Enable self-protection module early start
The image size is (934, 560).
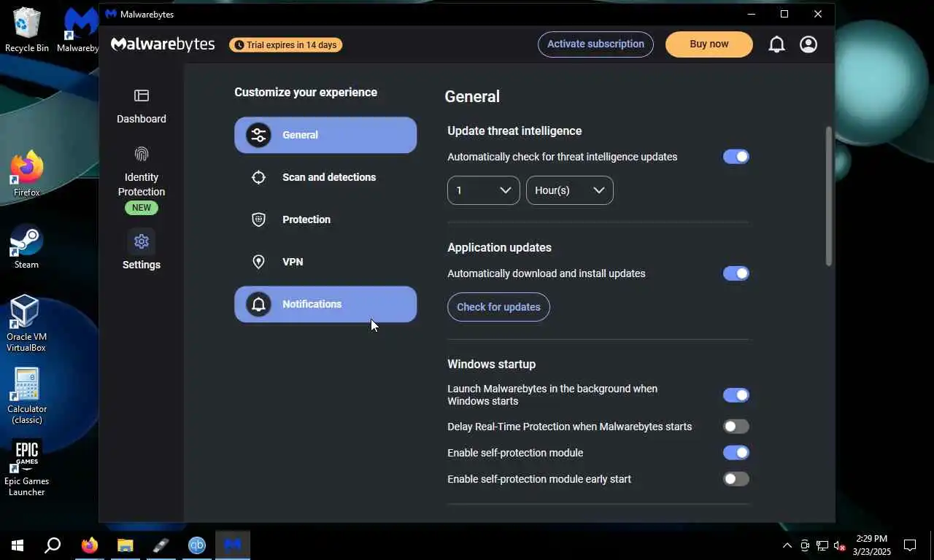[736, 479]
